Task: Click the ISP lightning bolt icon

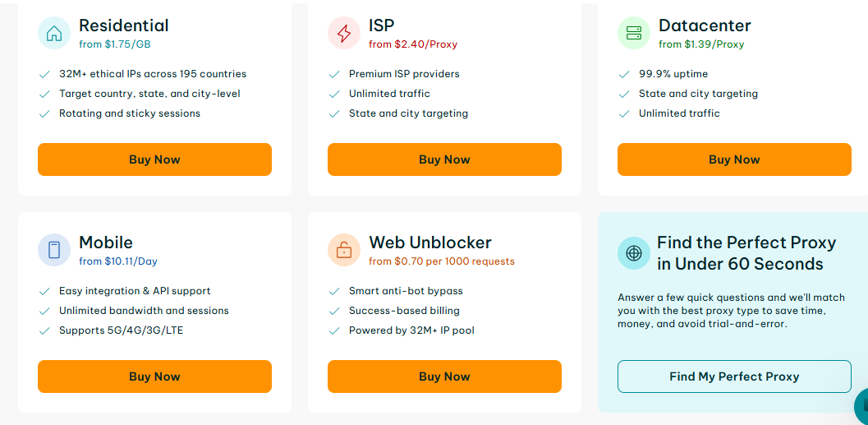Action: 344,34
